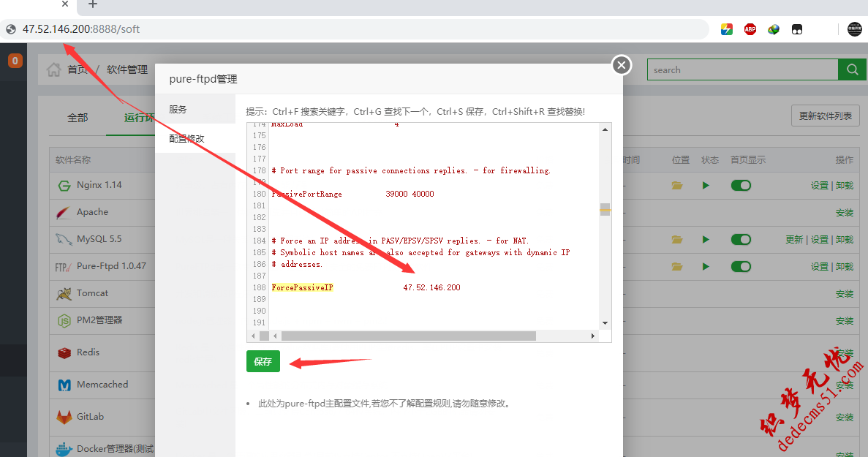The image size is (868, 457).
Task: Close the pure-ftpd管理 dialog
Action: (x=621, y=65)
